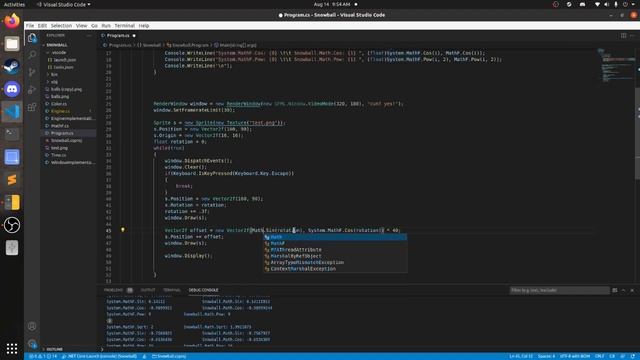
Task: Open the View menu
Action: click(x=82, y=25)
